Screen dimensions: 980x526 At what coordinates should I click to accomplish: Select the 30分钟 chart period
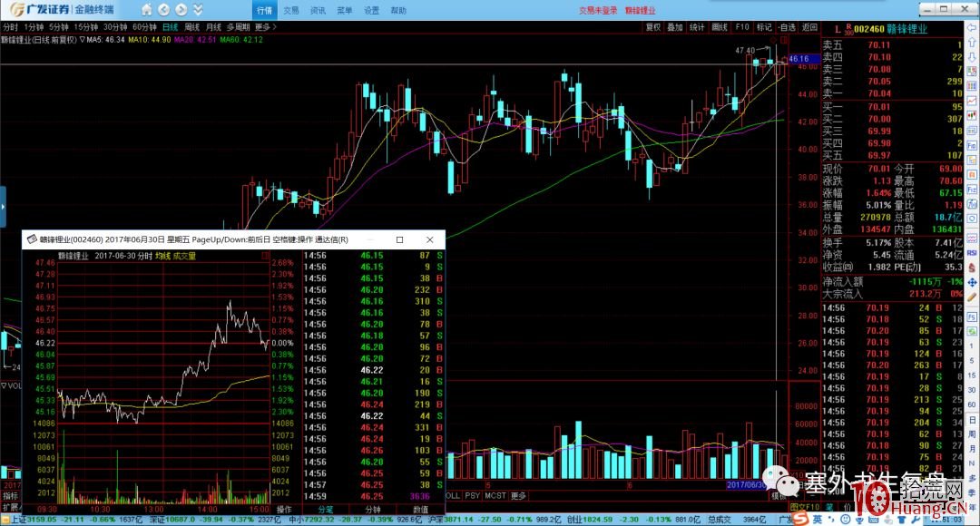[115, 27]
